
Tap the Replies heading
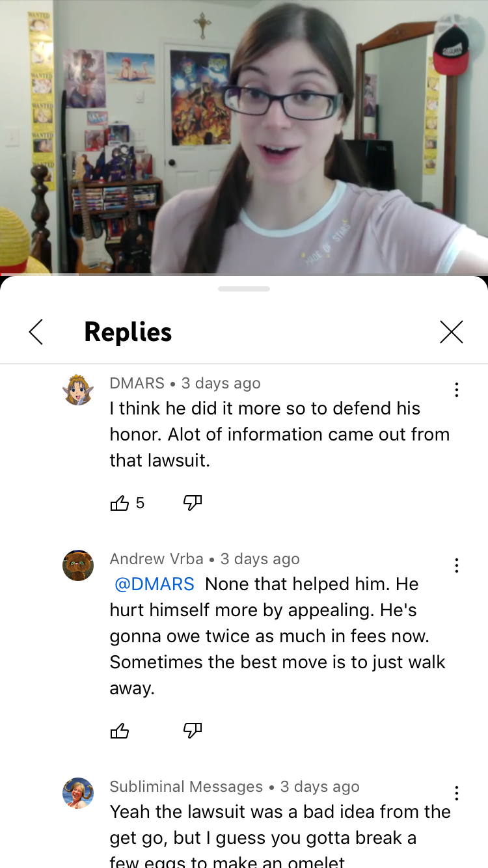tap(128, 332)
